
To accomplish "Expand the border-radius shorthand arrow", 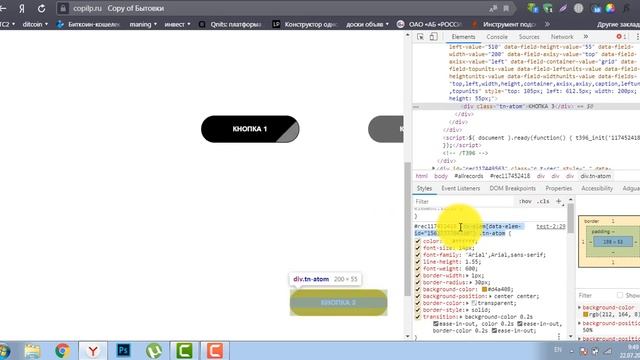I will click(x=471, y=282).
